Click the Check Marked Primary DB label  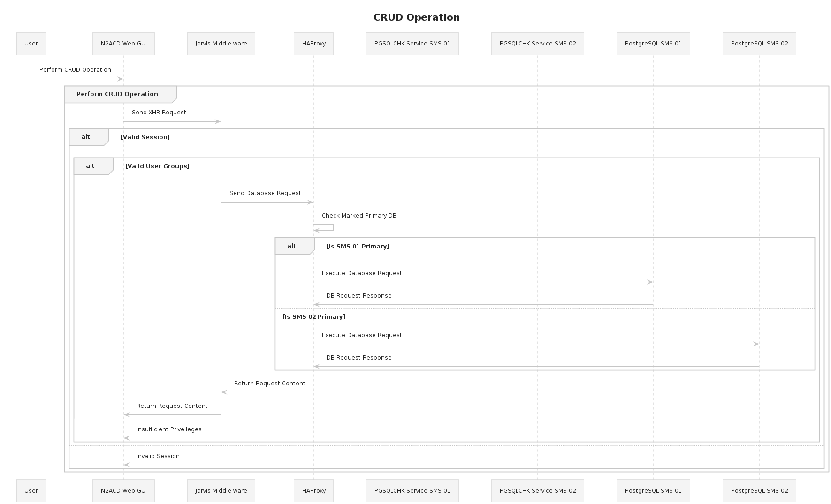359,216
